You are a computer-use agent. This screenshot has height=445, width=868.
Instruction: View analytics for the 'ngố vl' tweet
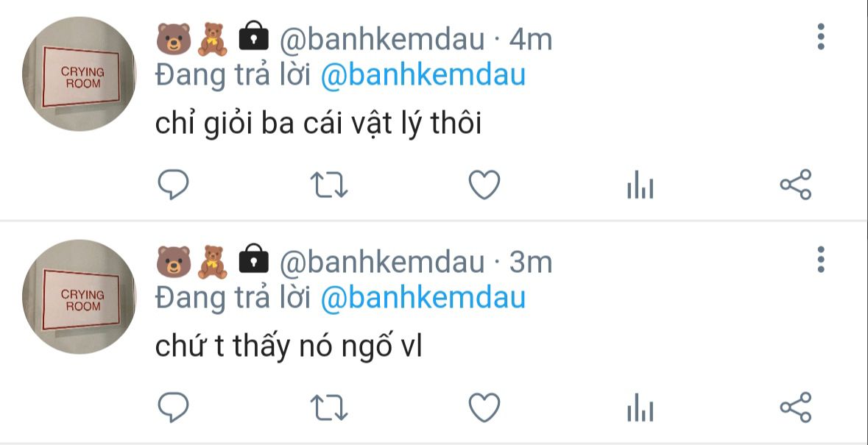[x=640, y=408]
